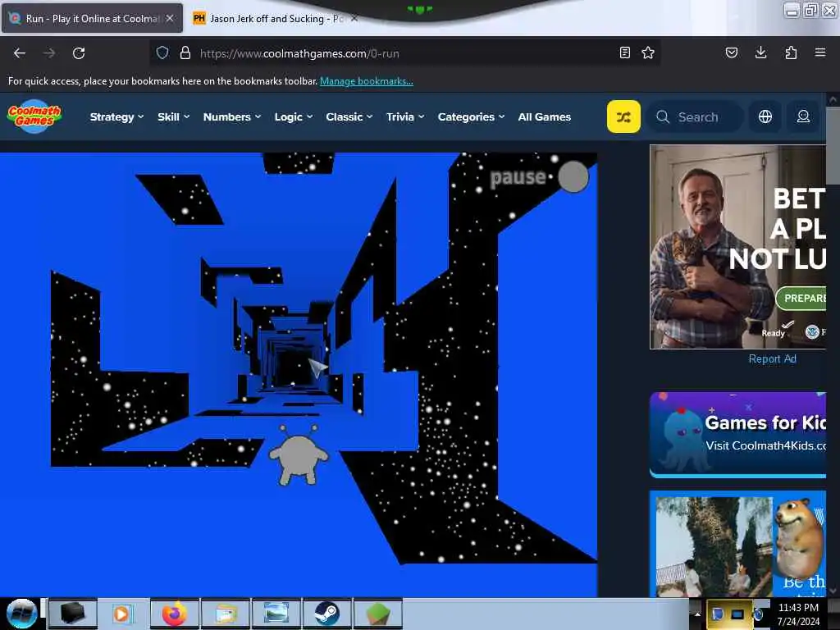The image size is (840, 630).
Task: Save page to Pocket
Action: click(731, 52)
